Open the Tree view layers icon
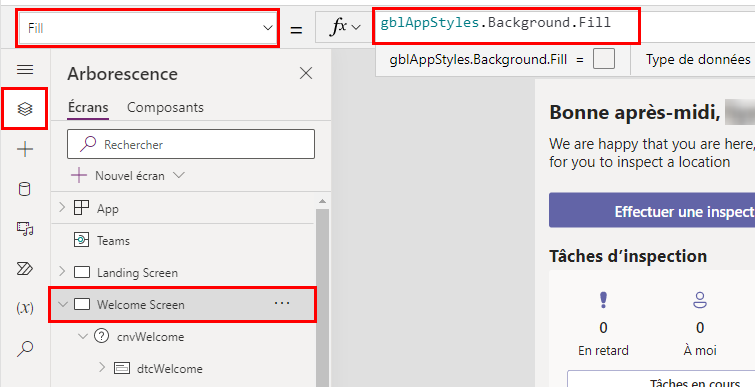 [25, 109]
